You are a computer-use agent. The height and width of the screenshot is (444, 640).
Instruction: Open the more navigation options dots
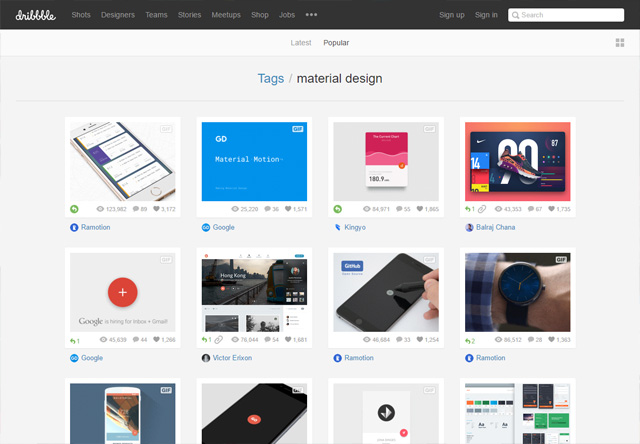311,15
